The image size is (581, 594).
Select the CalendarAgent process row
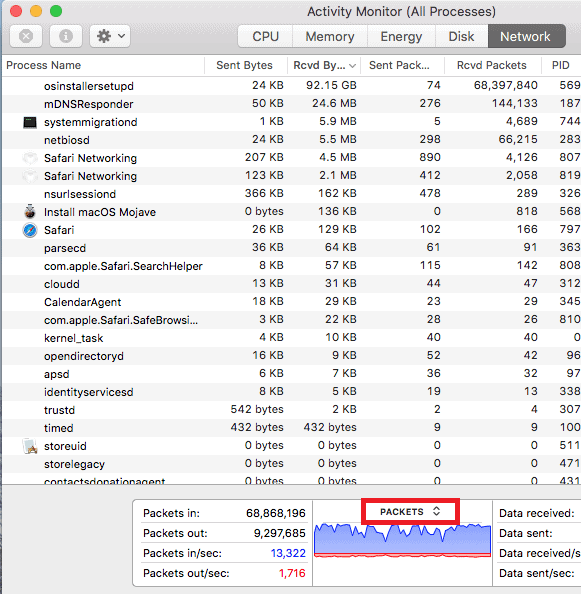(x=292, y=302)
